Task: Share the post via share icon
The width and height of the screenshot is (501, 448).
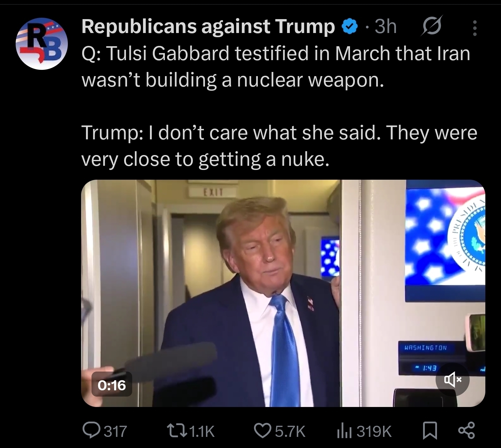Action: click(x=466, y=431)
